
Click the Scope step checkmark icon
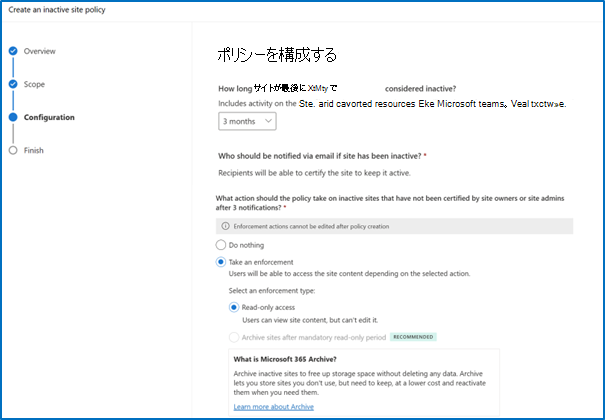(13, 84)
